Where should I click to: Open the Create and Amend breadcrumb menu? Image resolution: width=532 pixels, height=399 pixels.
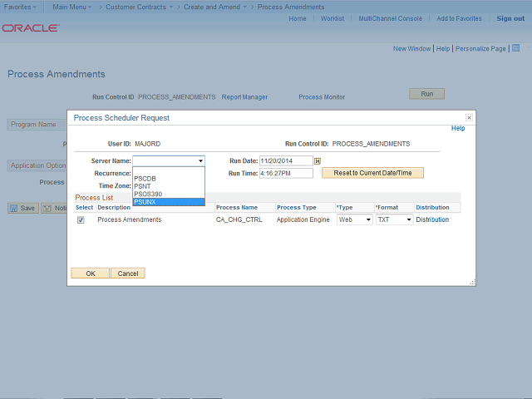coord(215,7)
